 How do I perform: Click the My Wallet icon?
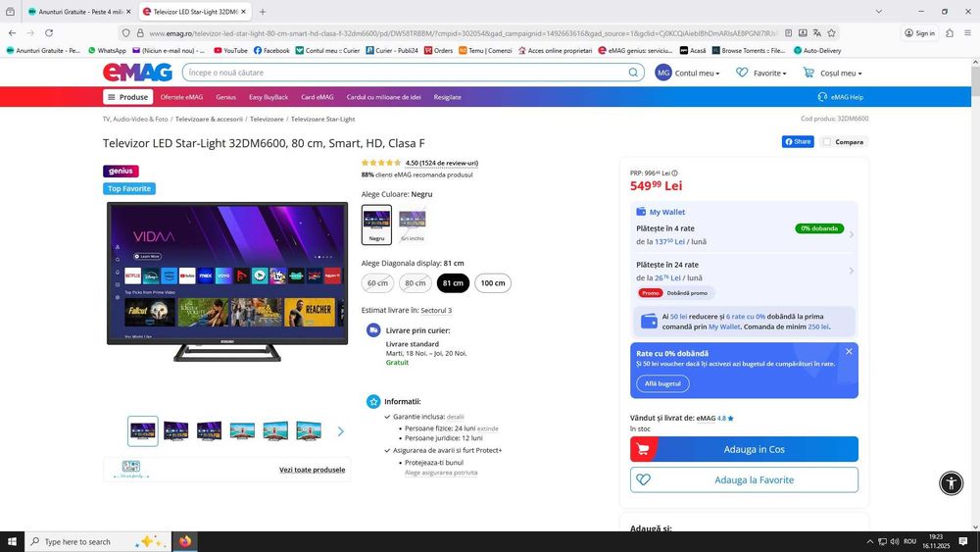641,212
